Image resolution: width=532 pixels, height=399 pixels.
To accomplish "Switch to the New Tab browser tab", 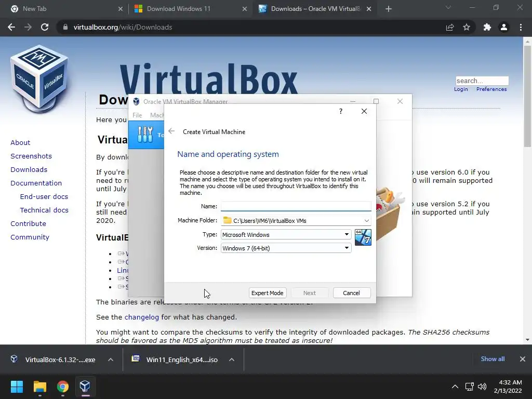I will click(64, 9).
